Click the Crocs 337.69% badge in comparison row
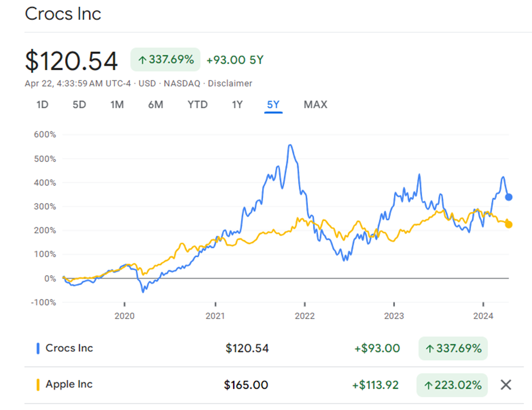Viewport: 532px width, 410px height. pyautogui.click(x=453, y=349)
